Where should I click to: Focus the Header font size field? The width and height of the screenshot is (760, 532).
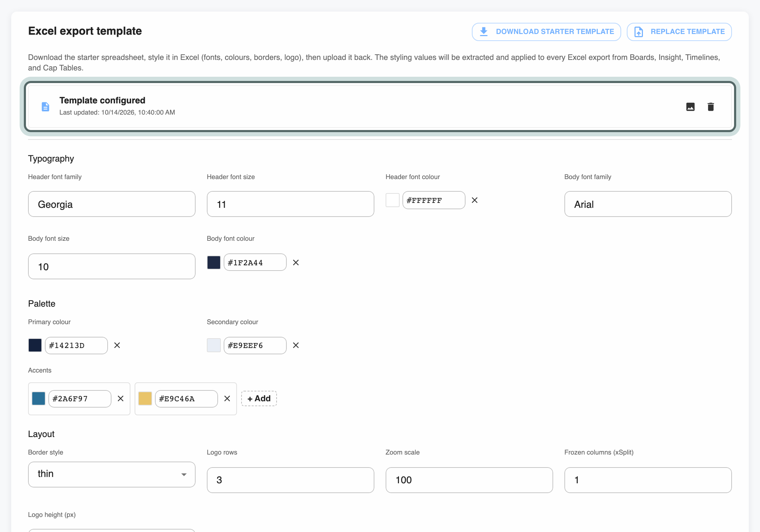291,204
